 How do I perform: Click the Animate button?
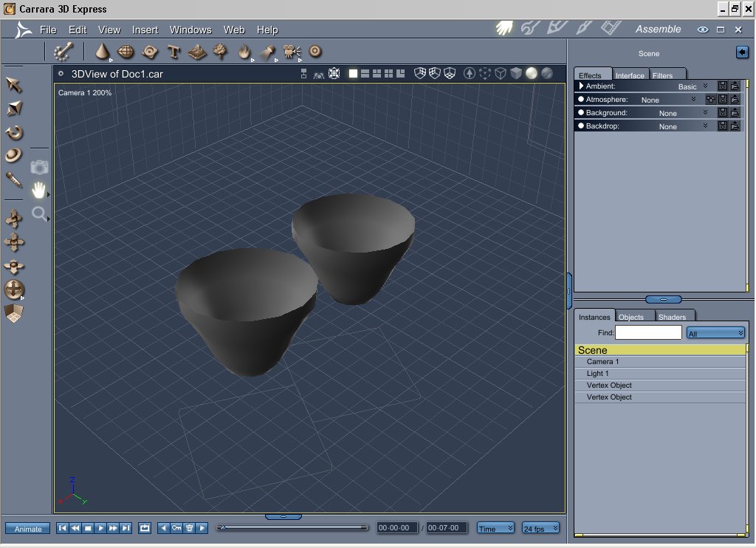[x=28, y=529]
